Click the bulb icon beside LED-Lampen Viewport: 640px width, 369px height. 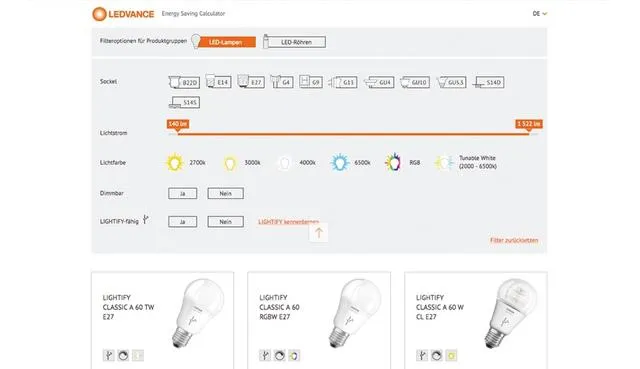pos(196,41)
